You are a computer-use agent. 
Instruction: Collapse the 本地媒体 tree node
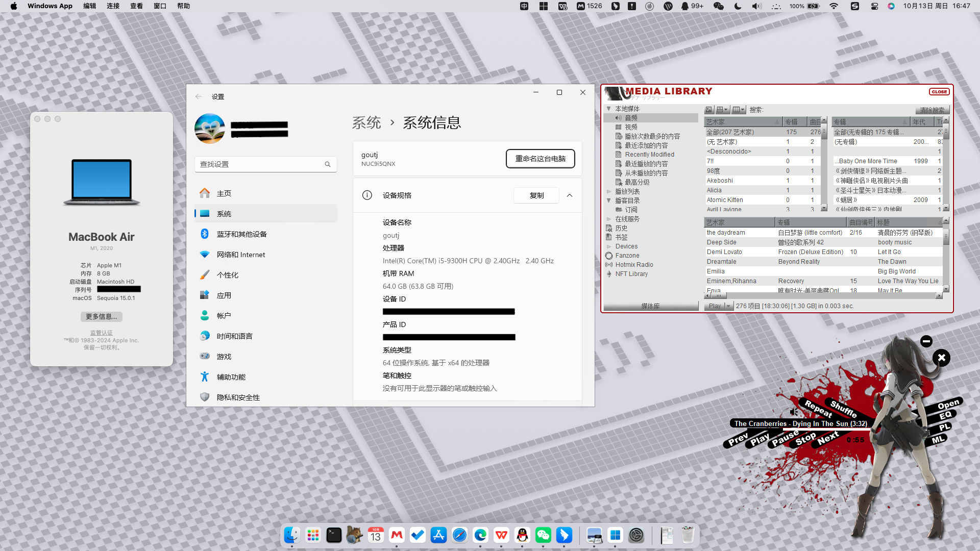tap(608, 109)
